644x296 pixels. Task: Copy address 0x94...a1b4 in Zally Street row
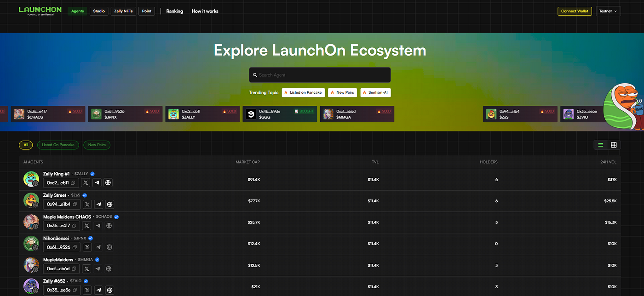point(75,204)
